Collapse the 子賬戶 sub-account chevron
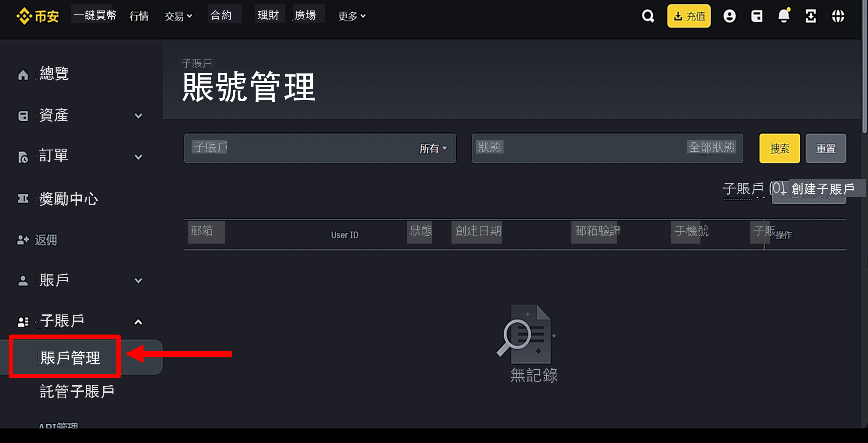This screenshot has width=868, height=443. pos(138,322)
